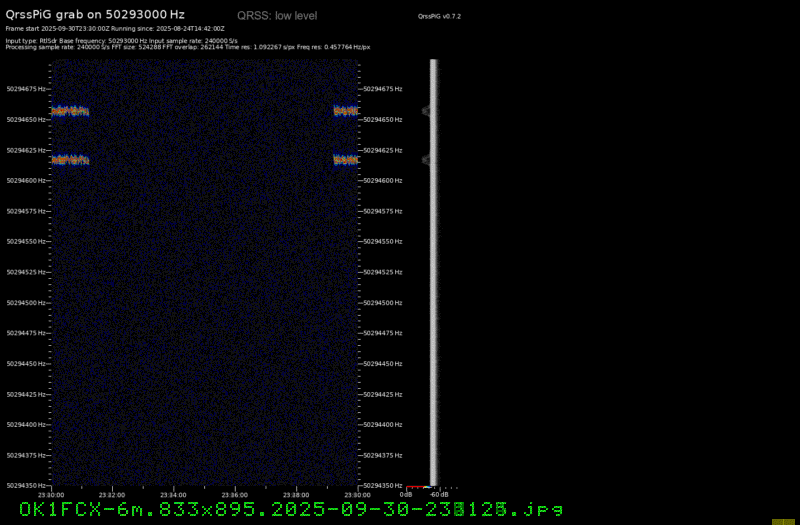Pick the 23:38:00 time axis label

[296, 495]
